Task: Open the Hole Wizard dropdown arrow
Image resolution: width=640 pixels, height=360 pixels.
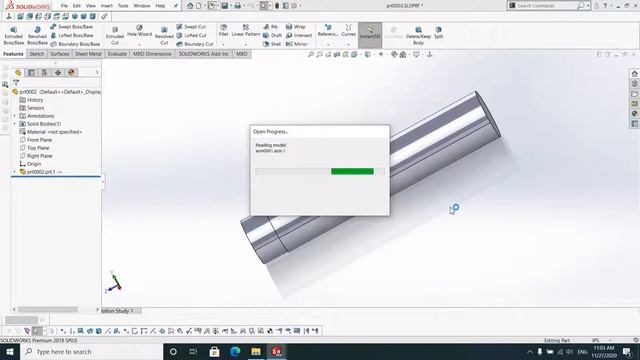Action: tap(139, 44)
